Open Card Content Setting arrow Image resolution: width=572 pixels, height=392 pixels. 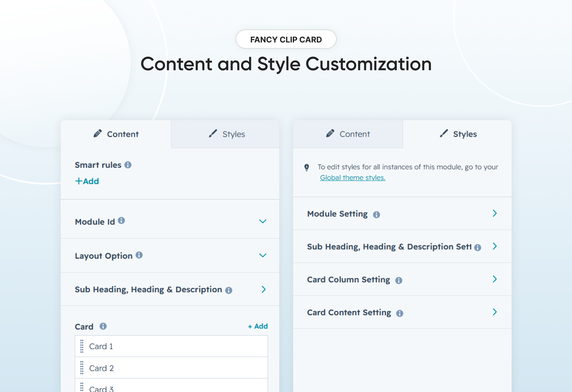(495, 312)
